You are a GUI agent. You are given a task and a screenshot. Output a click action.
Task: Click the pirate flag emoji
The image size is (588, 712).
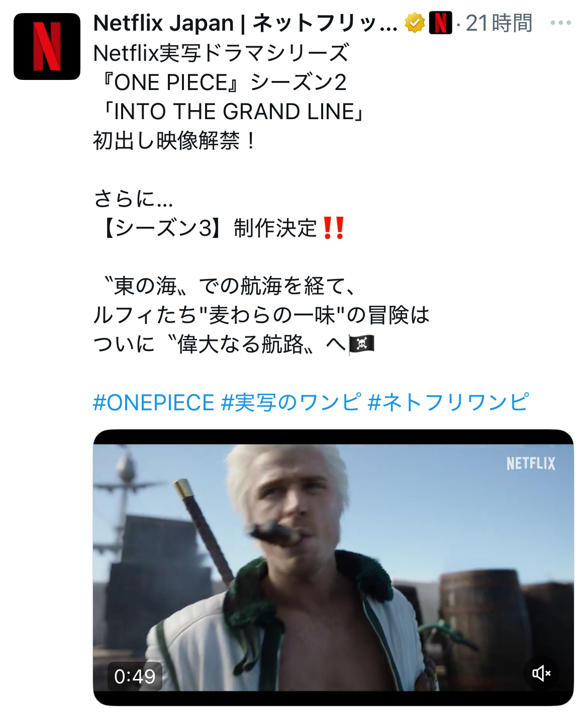point(362,344)
